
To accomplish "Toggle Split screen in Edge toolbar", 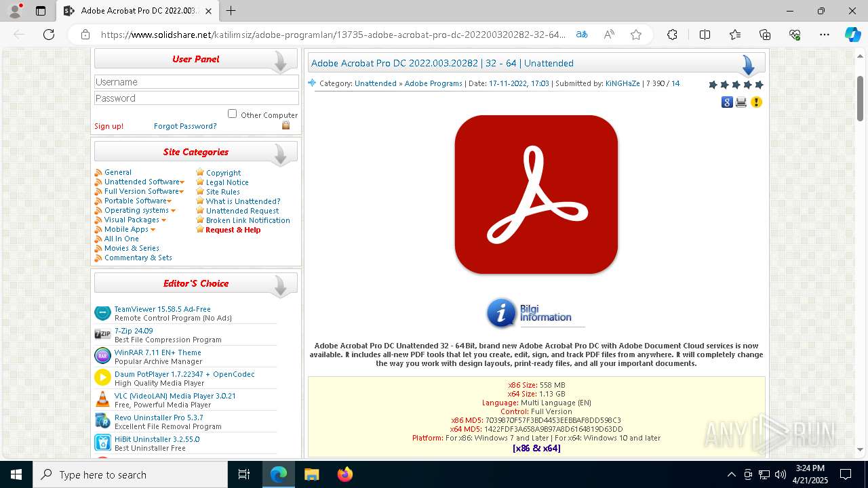I will (x=705, y=35).
